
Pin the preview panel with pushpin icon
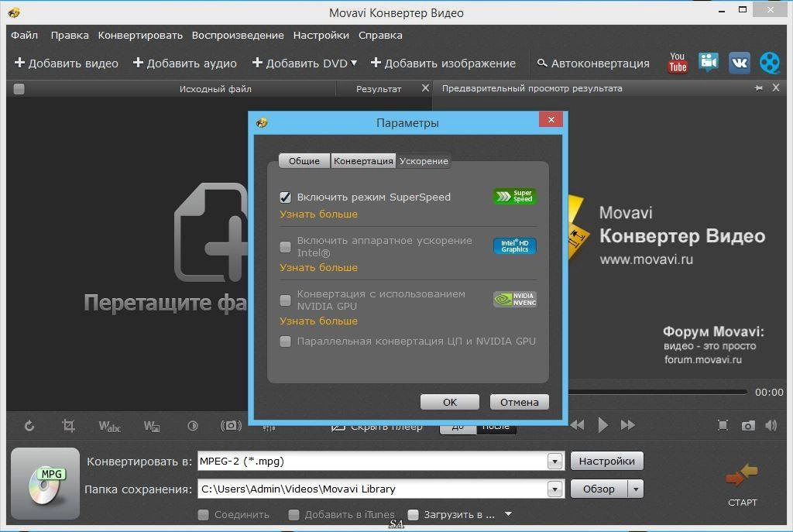(758, 88)
